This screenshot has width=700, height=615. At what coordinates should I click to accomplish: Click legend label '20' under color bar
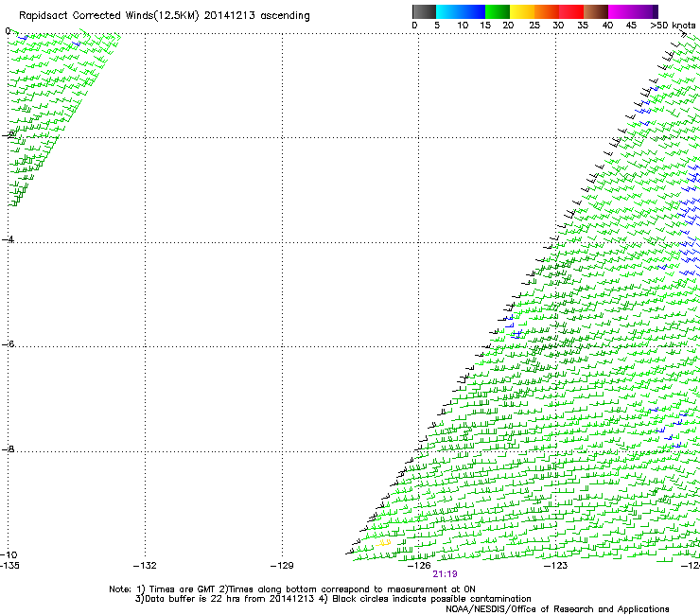[x=508, y=26]
